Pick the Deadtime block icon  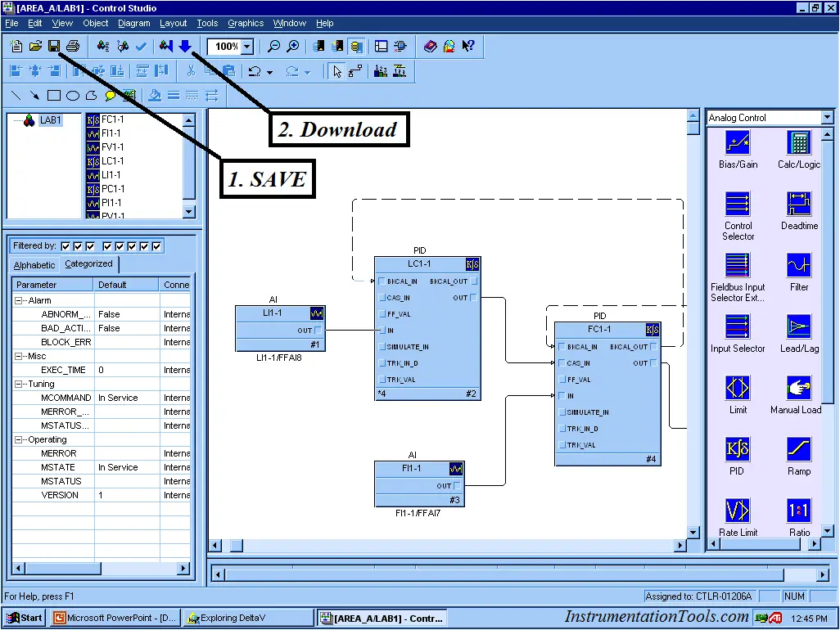pos(799,204)
